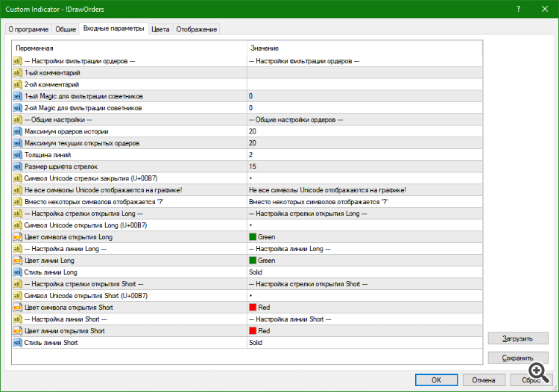Click string icon beside '--- Общие настройки ---'

click(17, 120)
